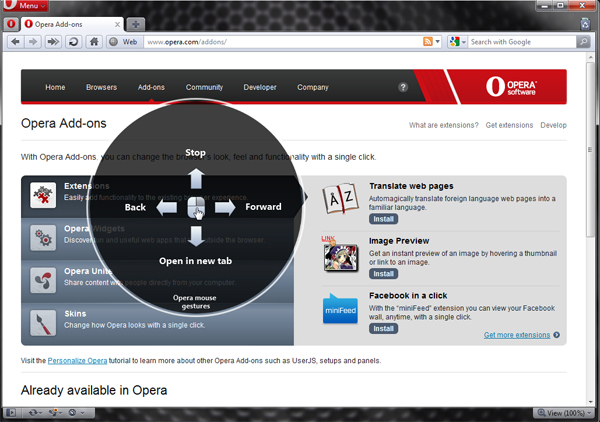600x422 pixels.
Task: Open the Develop link
Action: tap(553, 125)
